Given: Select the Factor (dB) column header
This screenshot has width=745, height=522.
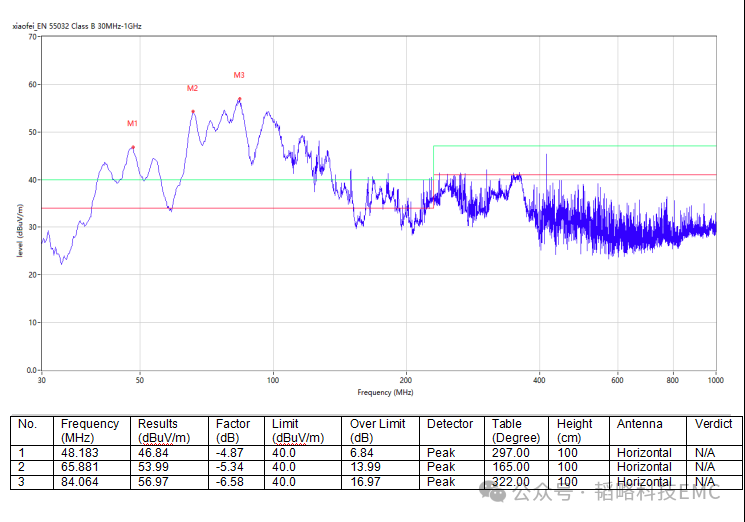Looking at the screenshot, I should [233, 431].
